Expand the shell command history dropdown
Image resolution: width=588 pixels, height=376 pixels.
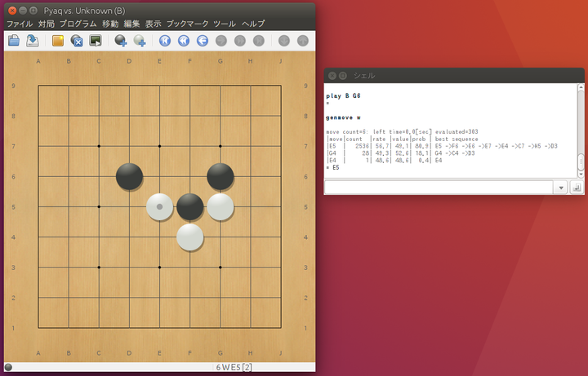pyautogui.click(x=560, y=188)
